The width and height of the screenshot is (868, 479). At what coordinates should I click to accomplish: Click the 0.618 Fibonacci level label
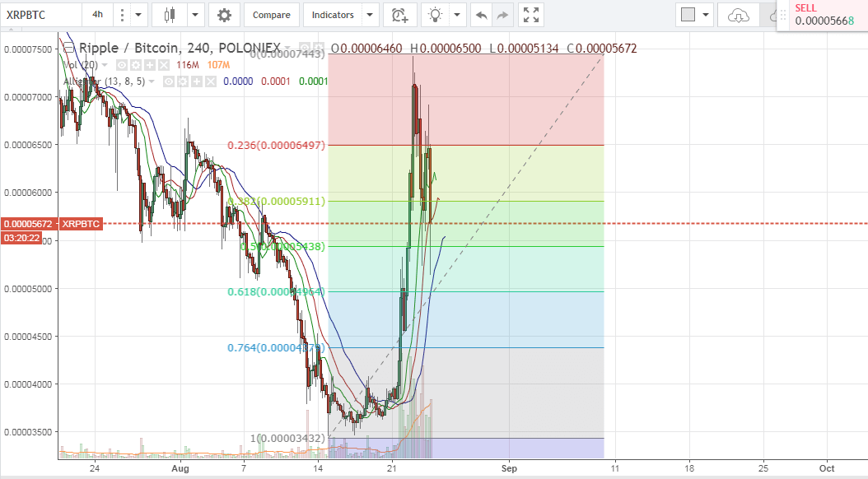(x=276, y=291)
